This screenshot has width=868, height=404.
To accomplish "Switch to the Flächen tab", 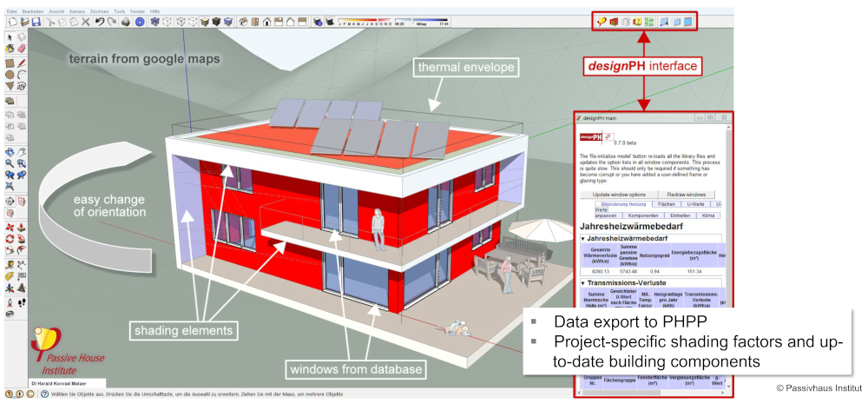I will point(667,204).
